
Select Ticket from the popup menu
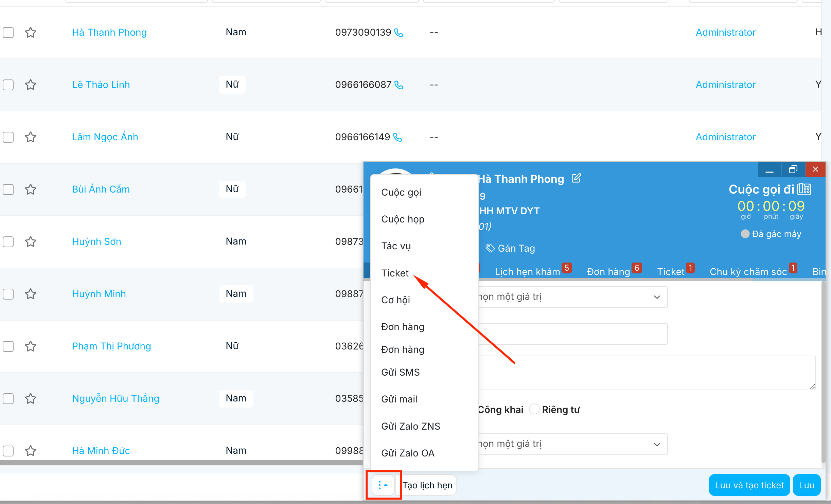(x=395, y=273)
